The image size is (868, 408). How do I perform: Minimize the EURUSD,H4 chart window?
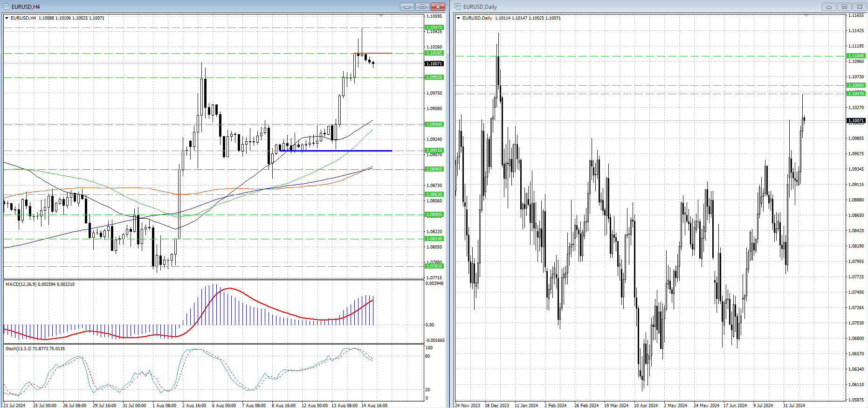(x=407, y=7)
